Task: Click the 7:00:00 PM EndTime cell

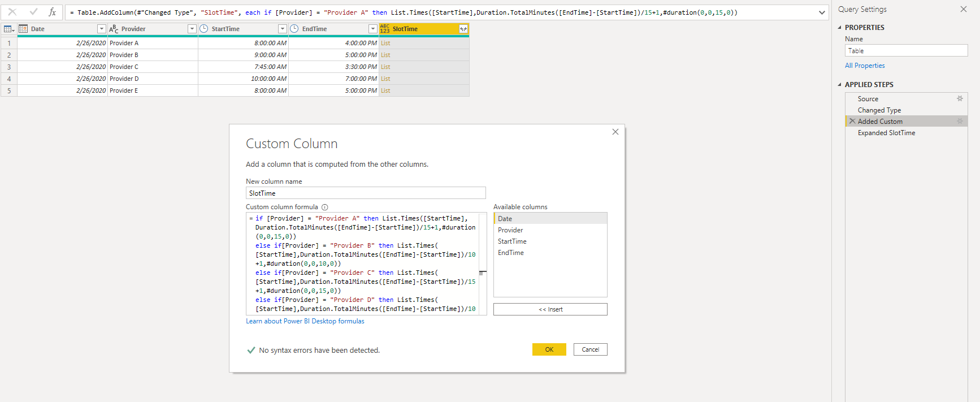Action: coord(333,79)
